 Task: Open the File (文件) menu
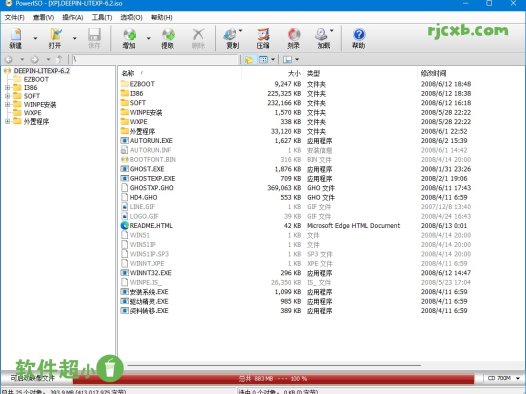[x=14, y=17]
